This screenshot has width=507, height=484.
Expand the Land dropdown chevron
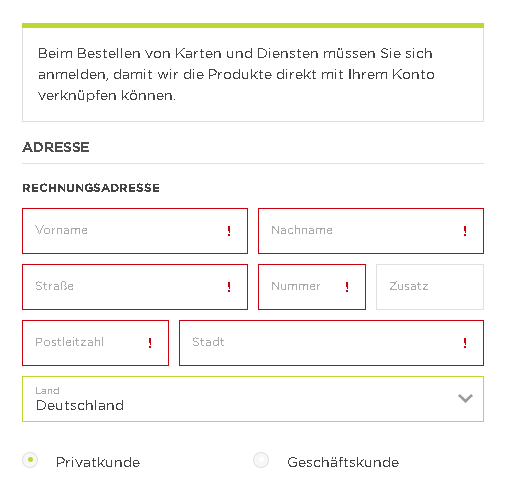[x=465, y=398]
